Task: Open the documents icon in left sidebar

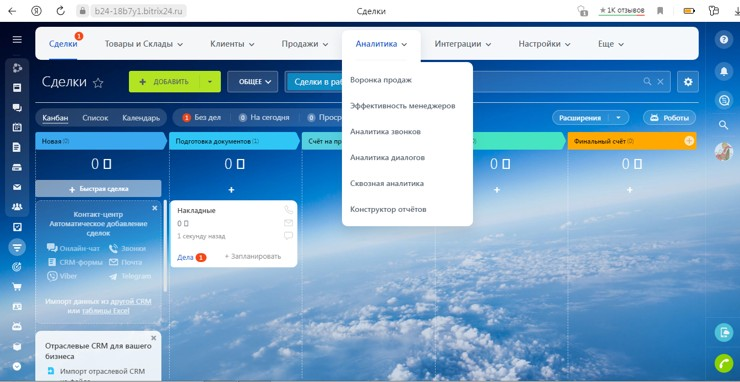Action: click(x=17, y=147)
